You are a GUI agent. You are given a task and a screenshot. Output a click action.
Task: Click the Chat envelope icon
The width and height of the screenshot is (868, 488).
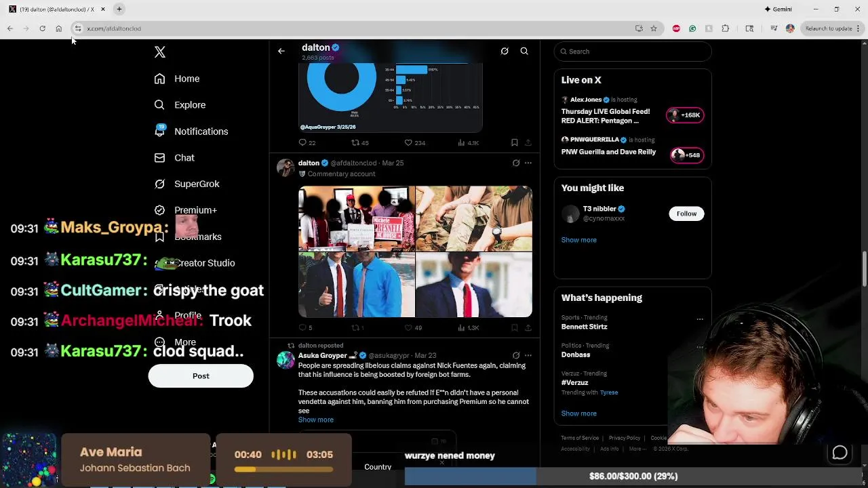159,158
